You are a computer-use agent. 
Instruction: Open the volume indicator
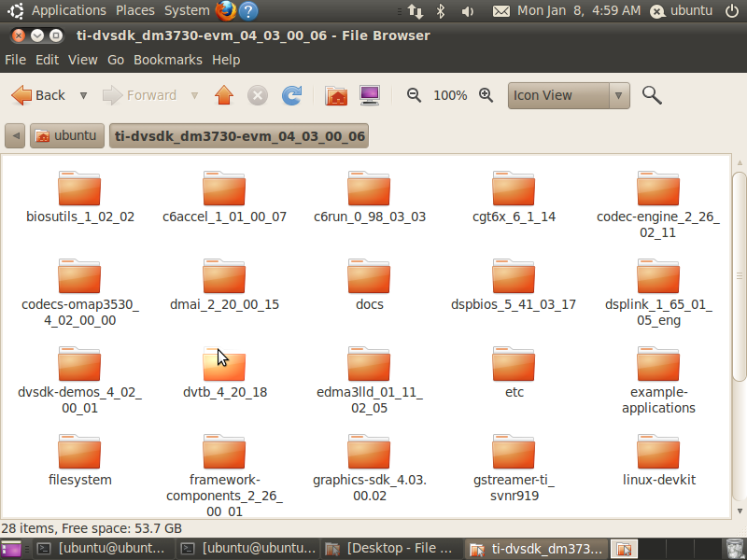tap(468, 11)
